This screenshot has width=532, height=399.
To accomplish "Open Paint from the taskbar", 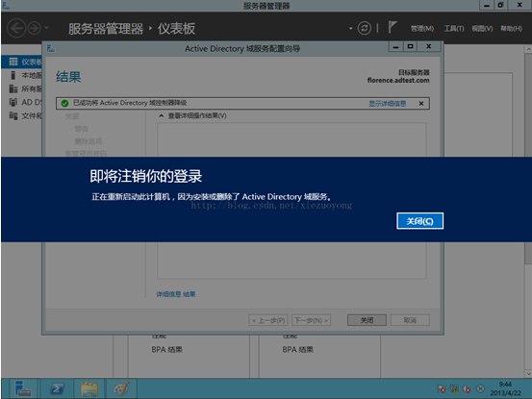I will (121, 388).
